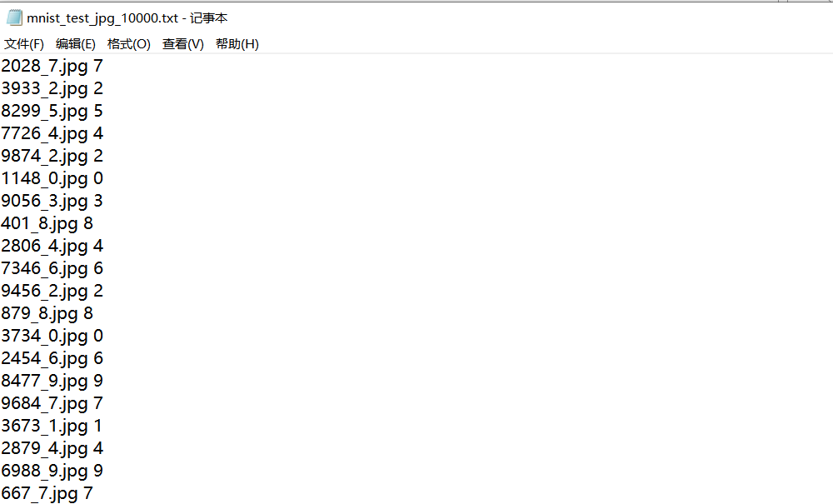Image resolution: width=833 pixels, height=504 pixels.
Task: Open the 编辑(E) menu
Action: (x=76, y=44)
